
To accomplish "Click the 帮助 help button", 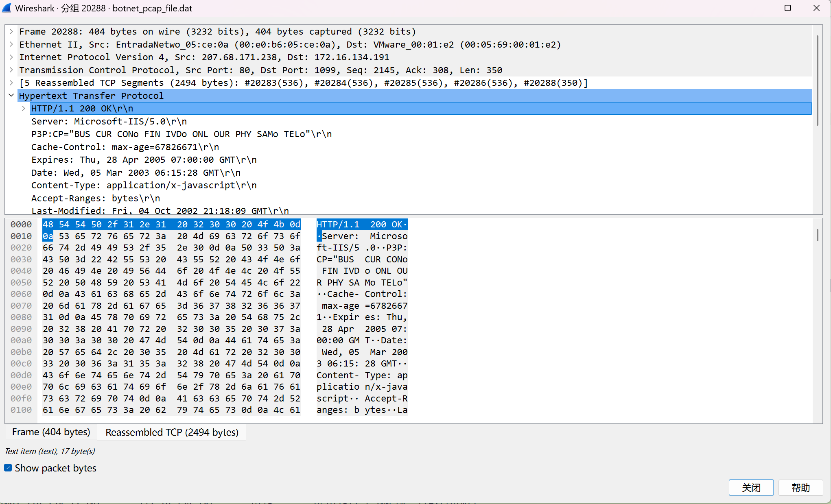I will [x=800, y=487].
